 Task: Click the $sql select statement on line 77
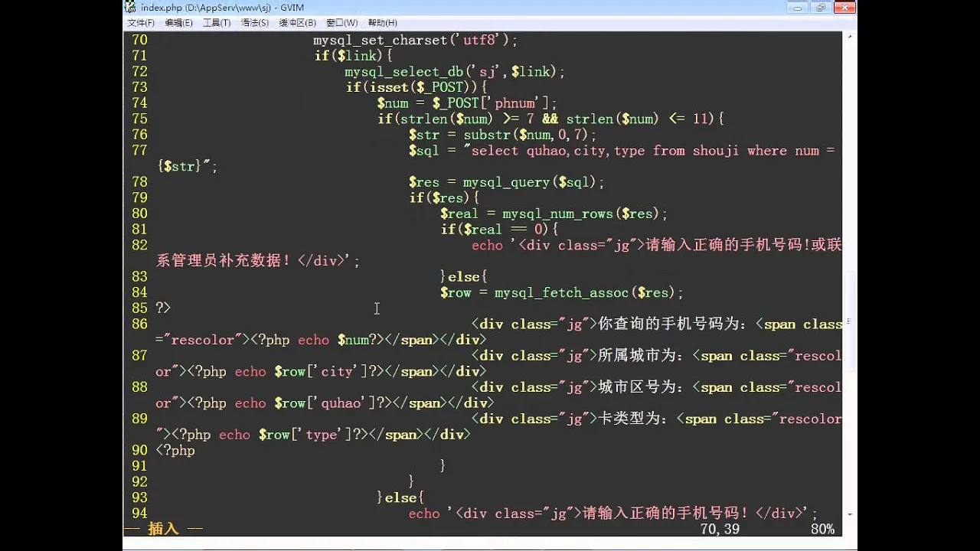(621, 151)
